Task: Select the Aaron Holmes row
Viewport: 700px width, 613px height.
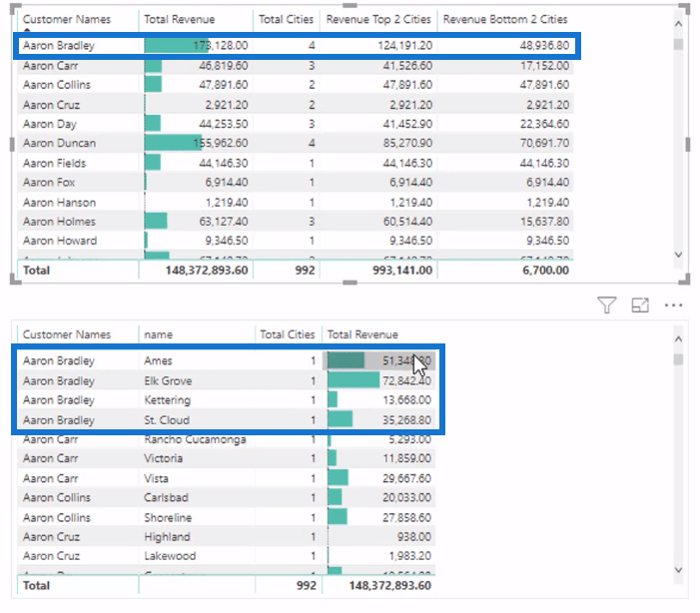Action: (296, 222)
